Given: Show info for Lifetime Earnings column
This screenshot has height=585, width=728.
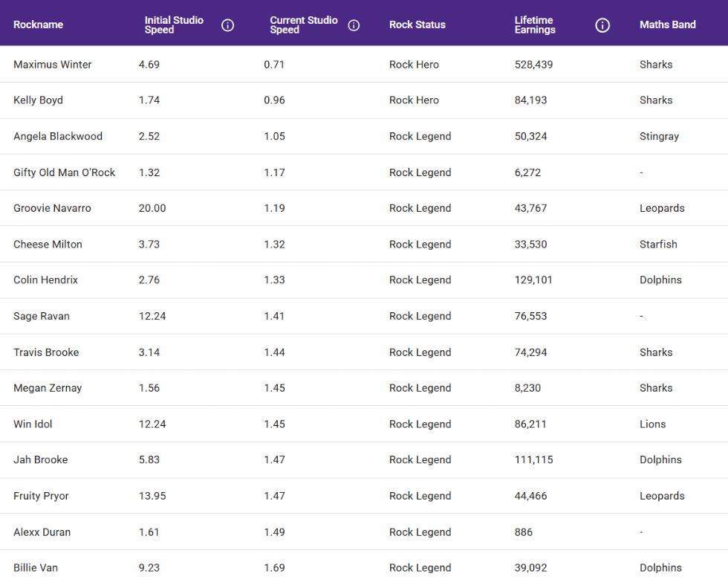Looking at the screenshot, I should [x=602, y=25].
